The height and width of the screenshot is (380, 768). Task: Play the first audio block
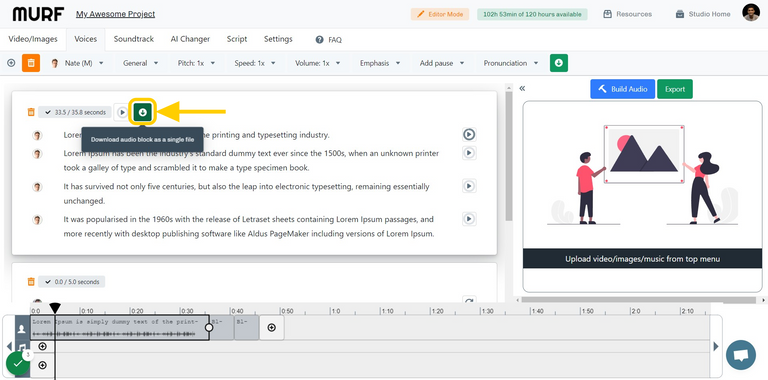(x=122, y=113)
